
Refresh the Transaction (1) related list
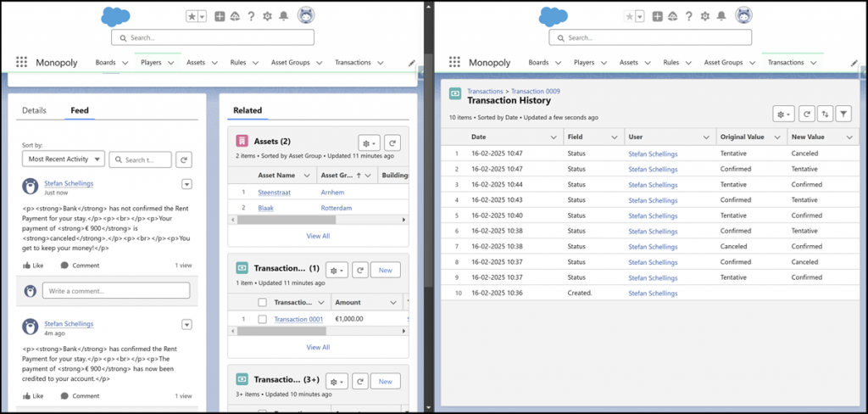tap(360, 270)
